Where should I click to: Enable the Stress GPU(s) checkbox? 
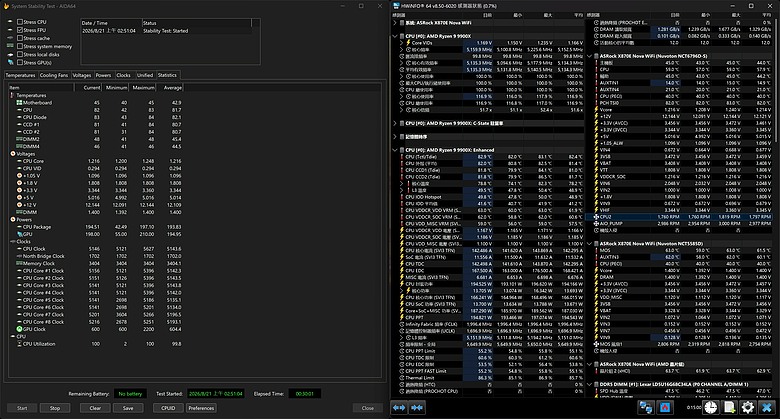[x=20, y=62]
